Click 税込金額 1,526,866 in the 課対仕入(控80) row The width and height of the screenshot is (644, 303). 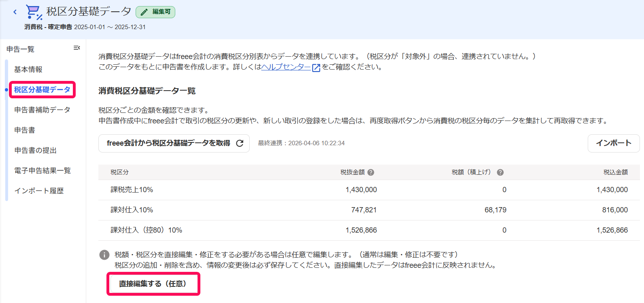tap(612, 230)
